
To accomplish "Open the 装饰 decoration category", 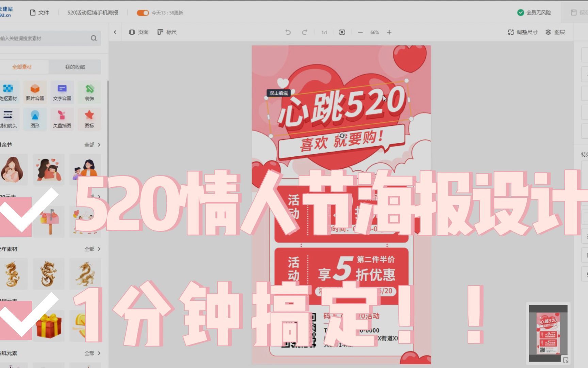I will click(89, 92).
